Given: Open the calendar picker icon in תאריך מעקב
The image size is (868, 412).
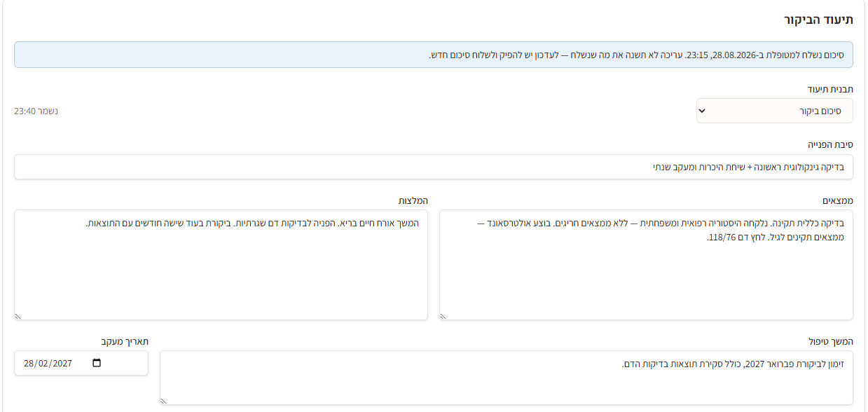Looking at the screenshot, I should [x=97, y=363].
